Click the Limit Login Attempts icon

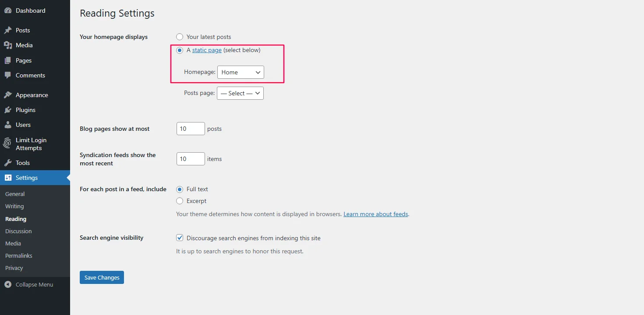[7, 143]
